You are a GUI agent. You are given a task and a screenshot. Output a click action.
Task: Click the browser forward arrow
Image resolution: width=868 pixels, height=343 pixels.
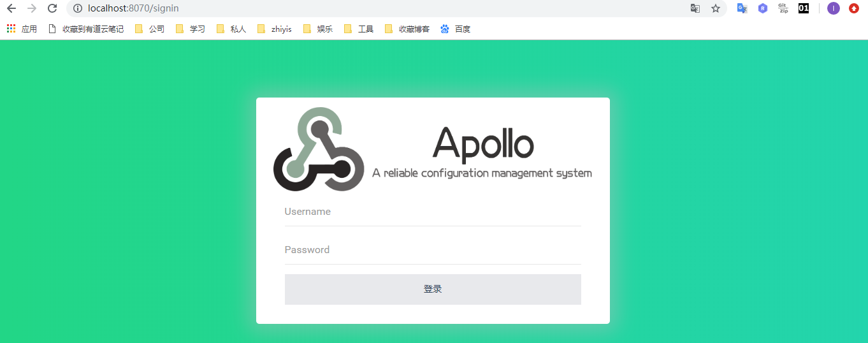click(x=32, y=8)
